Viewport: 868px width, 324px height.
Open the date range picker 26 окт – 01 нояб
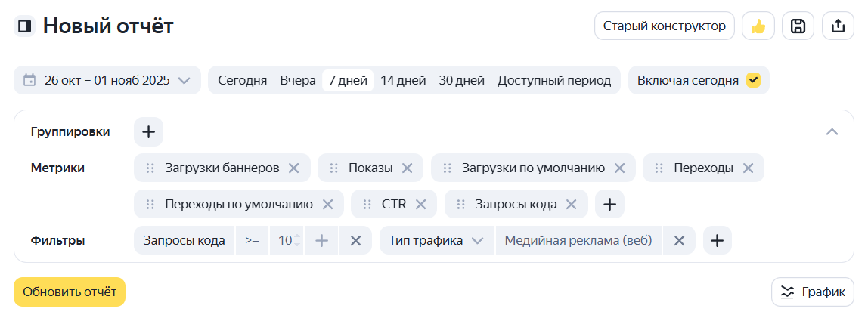tap(107, 80)
